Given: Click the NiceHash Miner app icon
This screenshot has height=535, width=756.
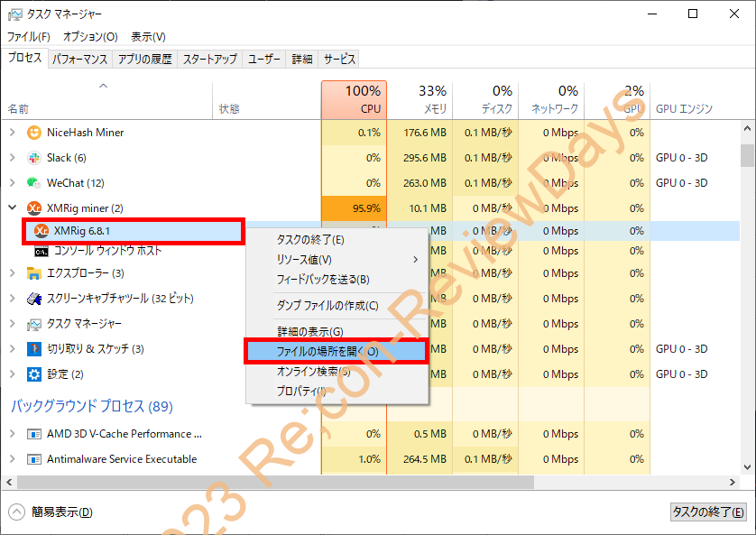Looking at the screenshot, I should 34,133.
